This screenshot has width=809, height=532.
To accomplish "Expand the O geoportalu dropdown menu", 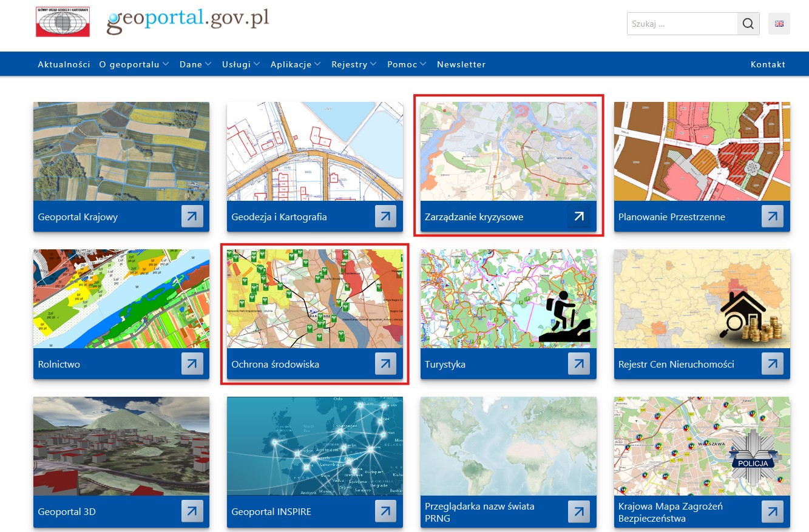I will 134,64.
